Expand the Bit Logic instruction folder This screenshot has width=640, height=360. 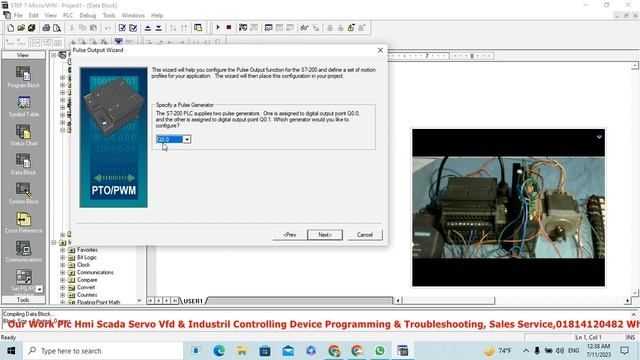(62, 258)
